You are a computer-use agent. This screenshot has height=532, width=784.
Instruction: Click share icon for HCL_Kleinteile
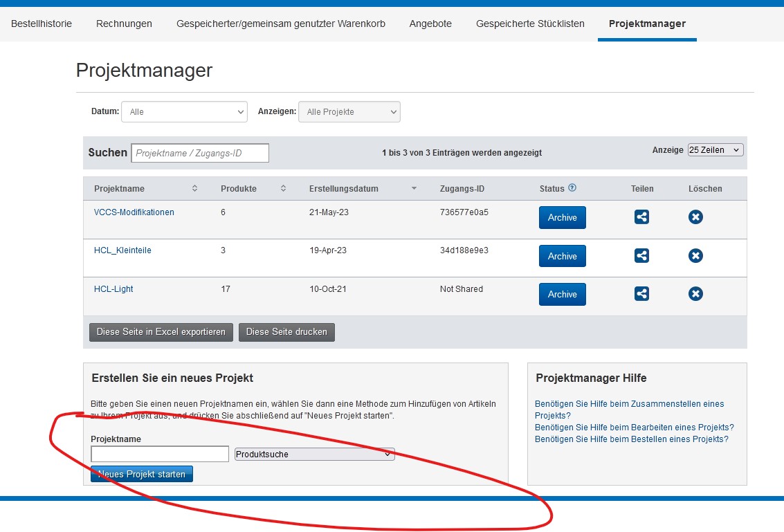641,256
